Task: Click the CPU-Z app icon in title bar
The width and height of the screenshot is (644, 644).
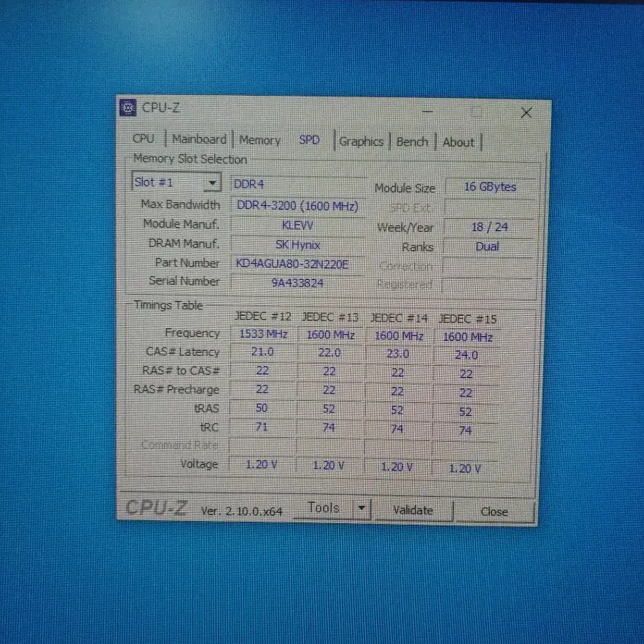Action: (128, 107)
